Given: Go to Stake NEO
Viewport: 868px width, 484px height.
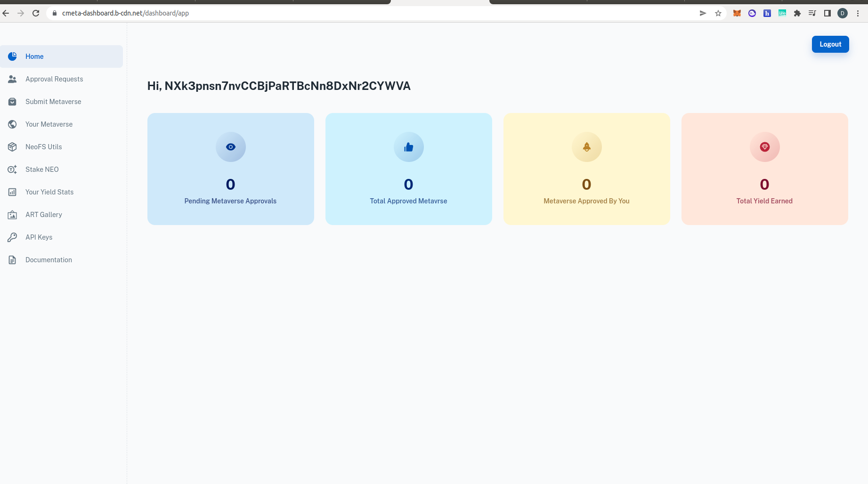Looking at the screenshot, I should coord(61,169).
